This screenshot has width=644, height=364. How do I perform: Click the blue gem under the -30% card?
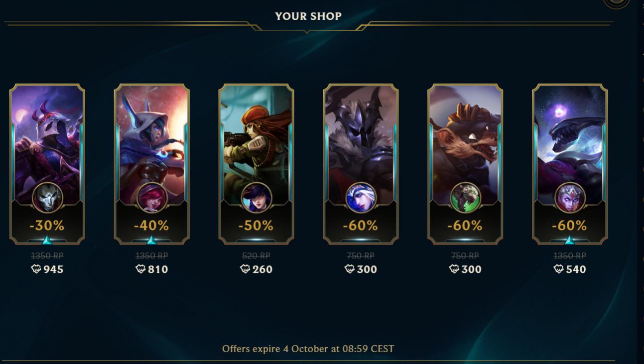tap(47, 241)
